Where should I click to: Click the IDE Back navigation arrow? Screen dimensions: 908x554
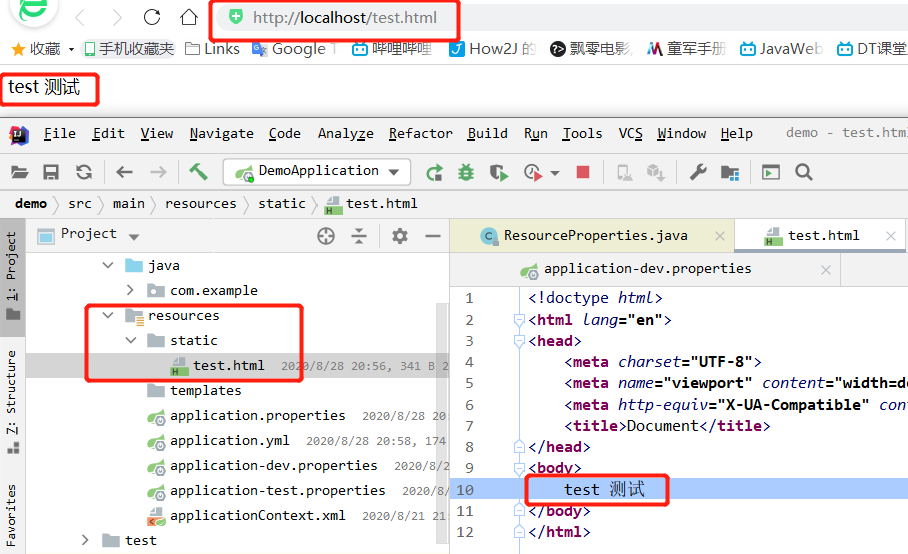point(124,172)
